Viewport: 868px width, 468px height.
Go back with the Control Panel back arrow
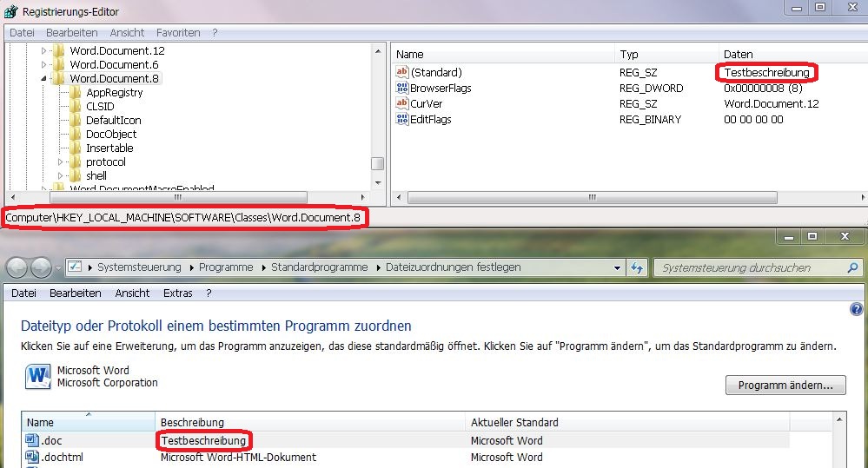click(x=17, y=267)
